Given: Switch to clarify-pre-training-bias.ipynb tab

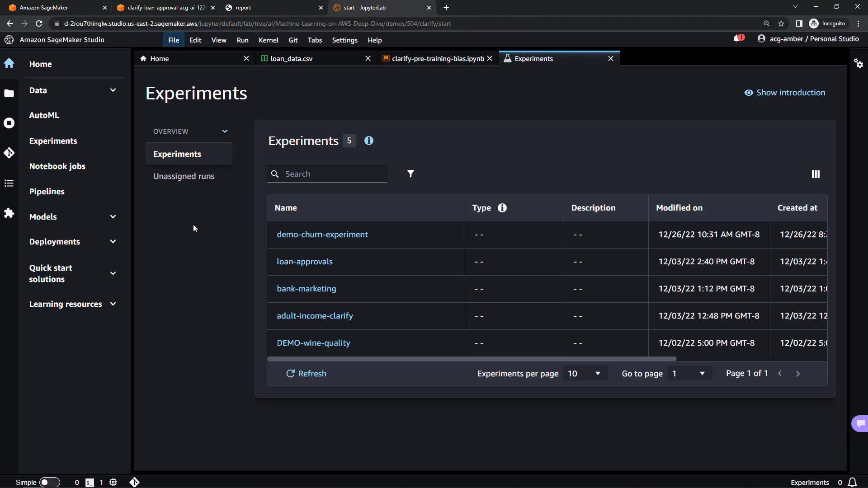Looking at the screenshot, I should coord(437,59).
